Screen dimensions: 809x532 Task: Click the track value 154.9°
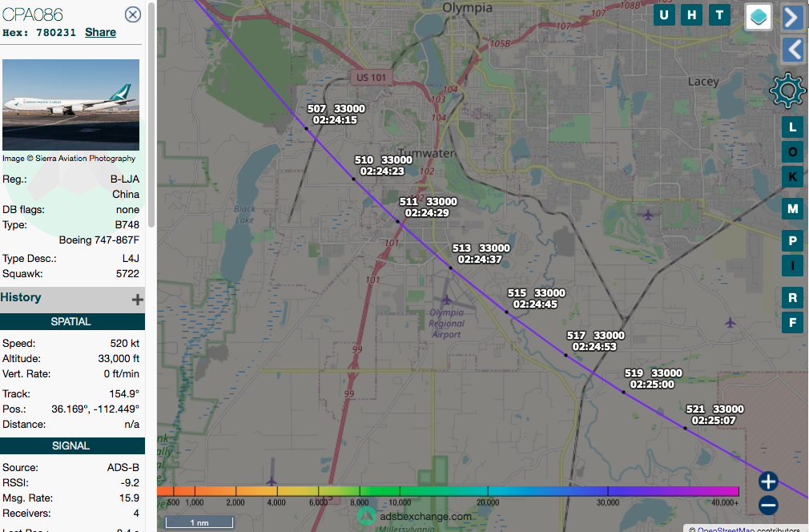pyautogui.click(x=124, y=393)
